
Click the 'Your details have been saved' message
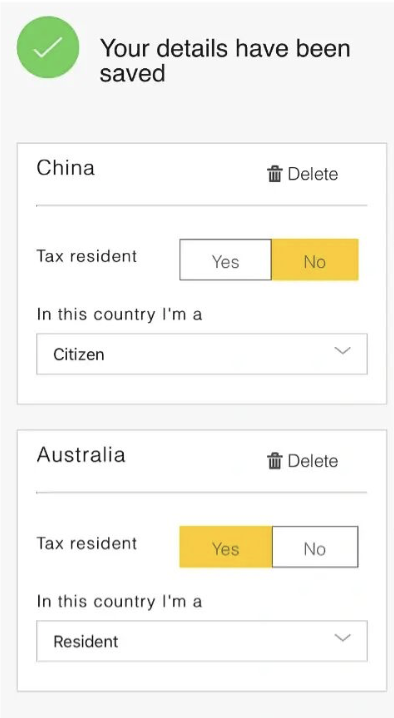point(225,60)
